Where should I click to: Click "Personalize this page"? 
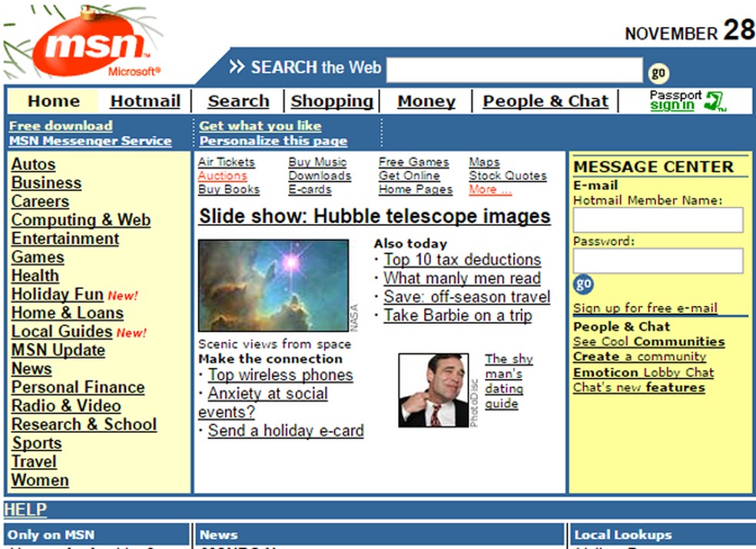(273, 141)
